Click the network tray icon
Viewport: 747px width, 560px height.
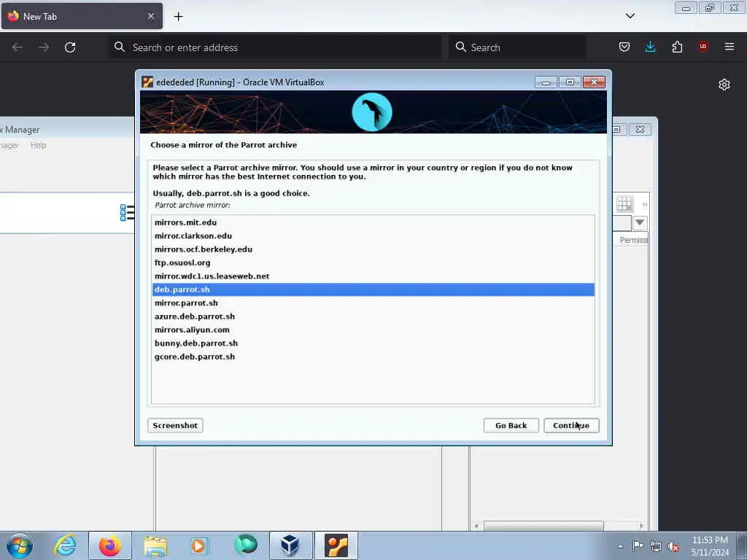[656, 547]
